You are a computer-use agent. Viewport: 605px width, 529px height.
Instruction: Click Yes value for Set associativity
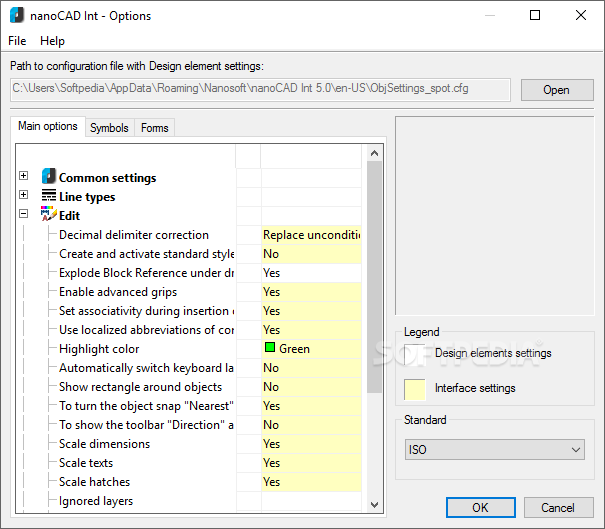click(311, 311)
